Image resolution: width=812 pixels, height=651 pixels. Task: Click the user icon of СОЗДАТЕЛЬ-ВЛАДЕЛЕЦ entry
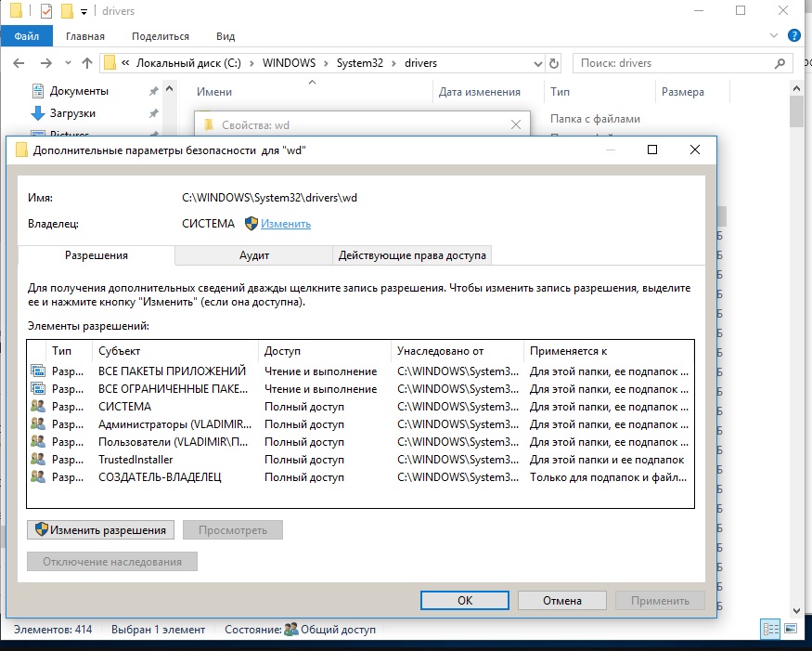(38, 476)
